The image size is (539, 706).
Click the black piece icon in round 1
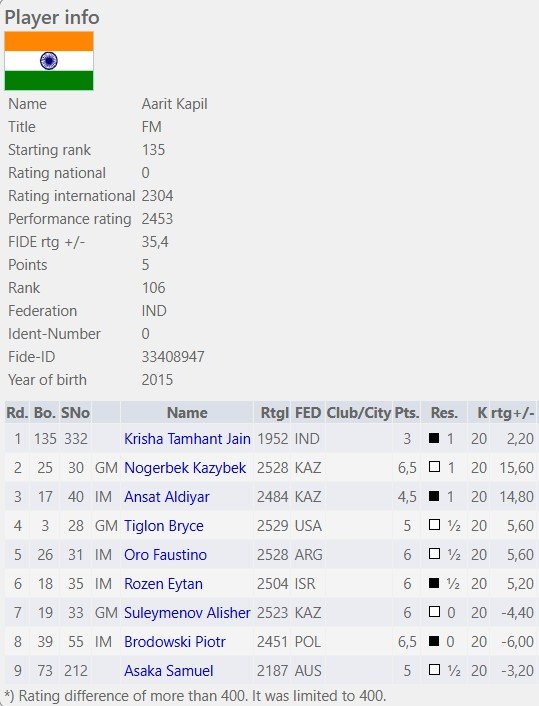pyautogui.click(x=434, y=438)
